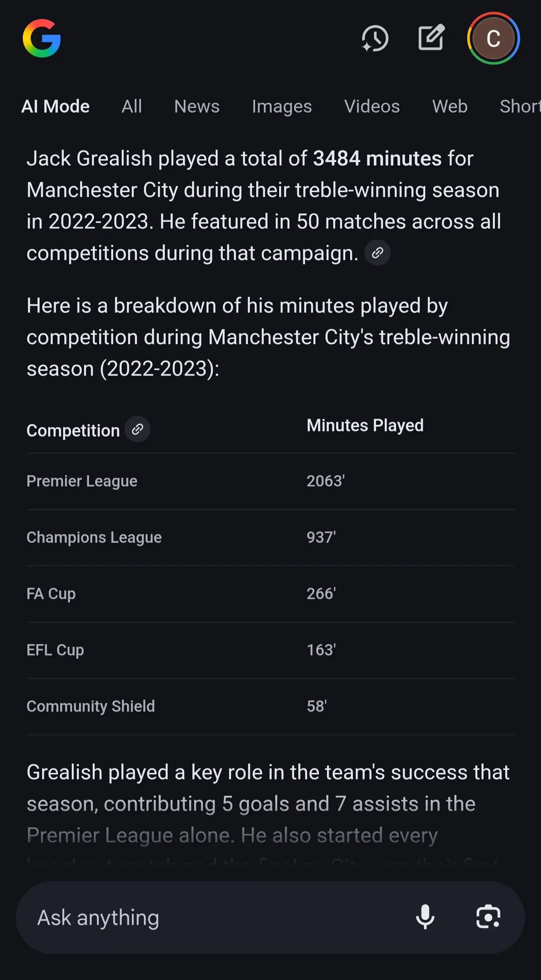Open Google Lens camera search

click(x=488, y=917)
